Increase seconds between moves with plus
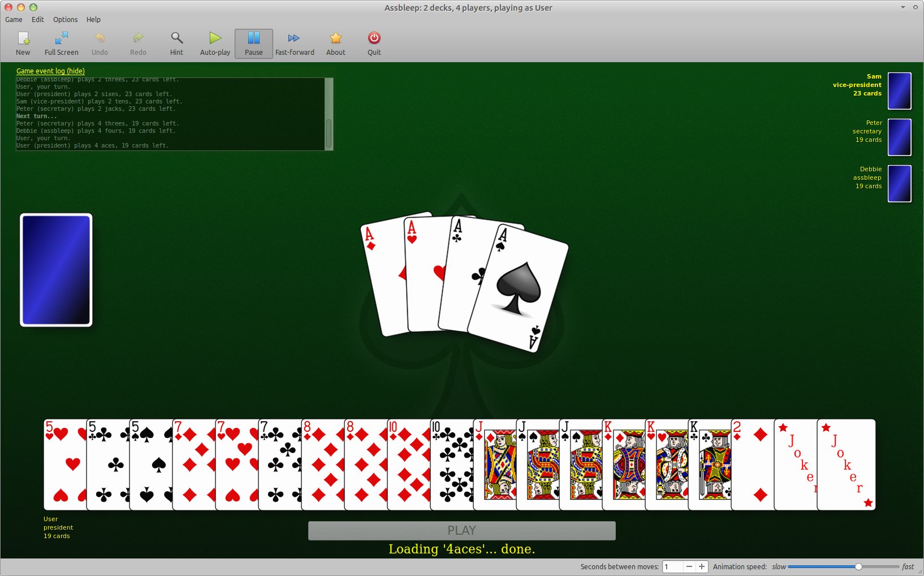The height and width of the screenshot is (576, 924). [x=702, y=566]
